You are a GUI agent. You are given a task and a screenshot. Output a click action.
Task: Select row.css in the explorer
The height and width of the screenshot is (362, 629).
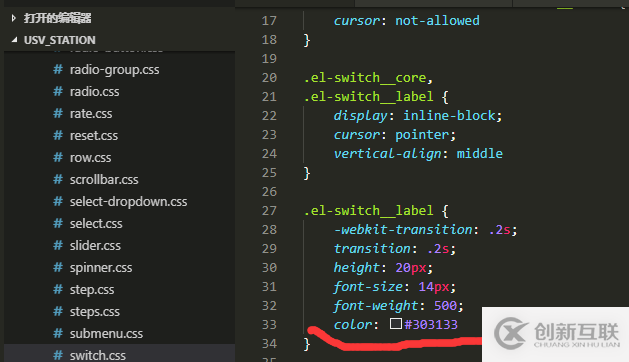click(90, 158)
